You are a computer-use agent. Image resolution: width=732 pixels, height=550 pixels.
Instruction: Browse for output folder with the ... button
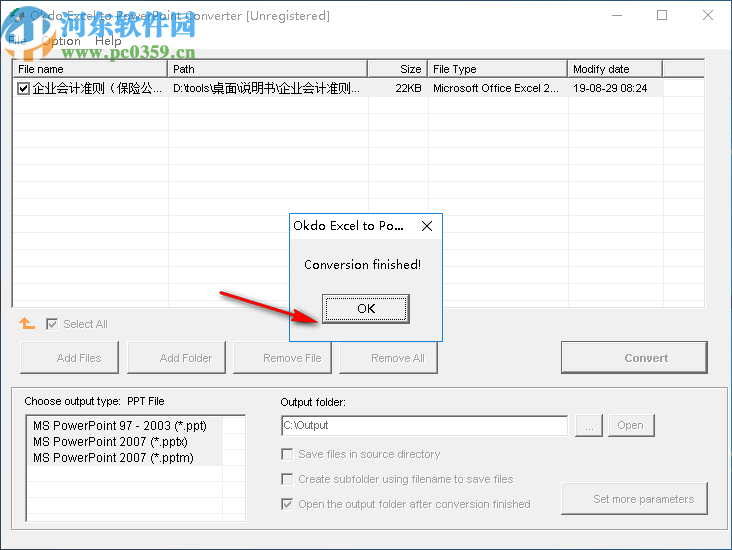589,425
